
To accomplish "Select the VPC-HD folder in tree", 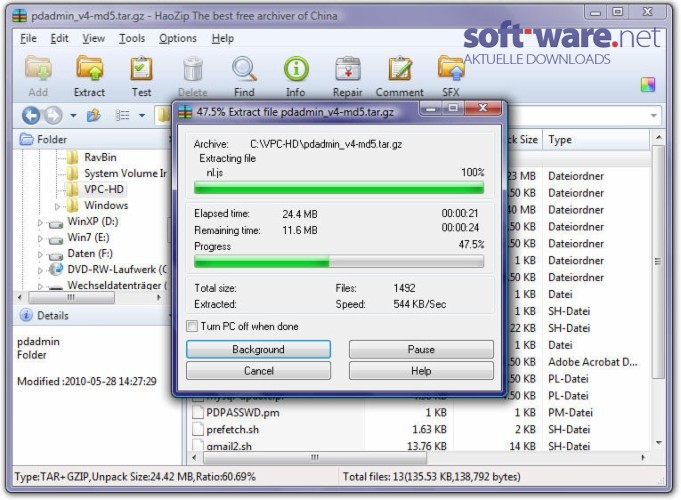I will [x=104, y=189].
